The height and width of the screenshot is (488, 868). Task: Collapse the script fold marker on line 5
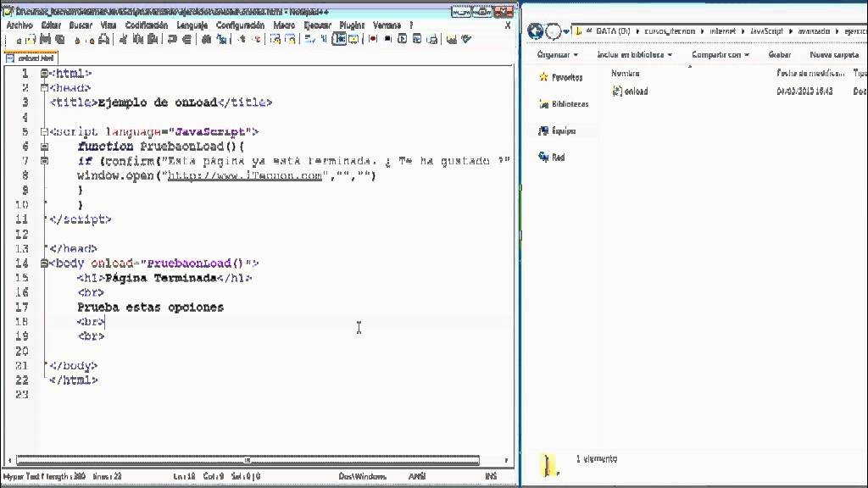(44, 131)
